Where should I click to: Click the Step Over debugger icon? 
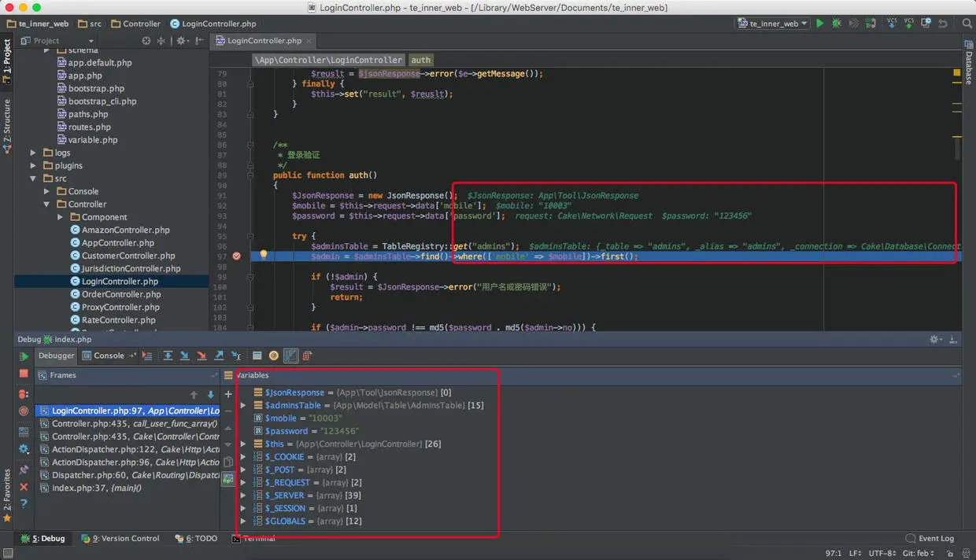coord(168,356)
